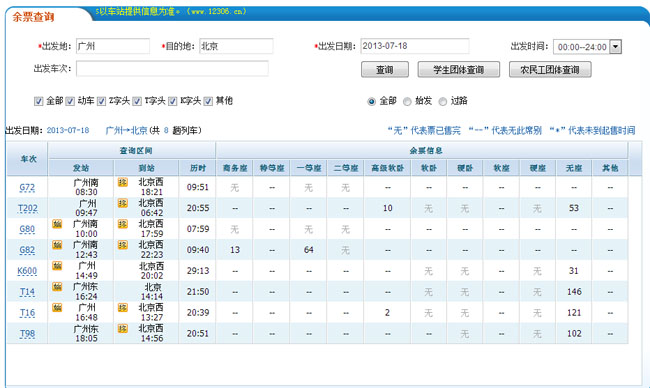This screenshot has height=388, width=650.
Task: Click the terminal-station icon in the T98 row
Action: pos(123,328)
